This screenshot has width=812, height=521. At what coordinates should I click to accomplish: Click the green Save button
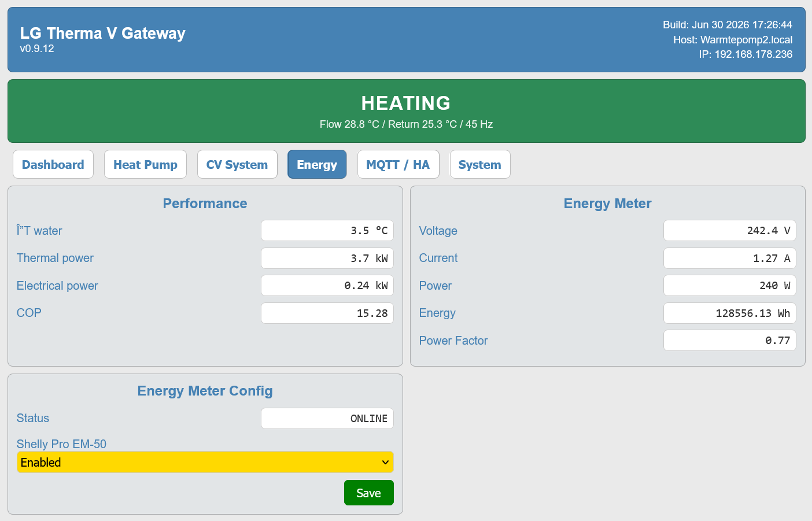coord(369,493)
